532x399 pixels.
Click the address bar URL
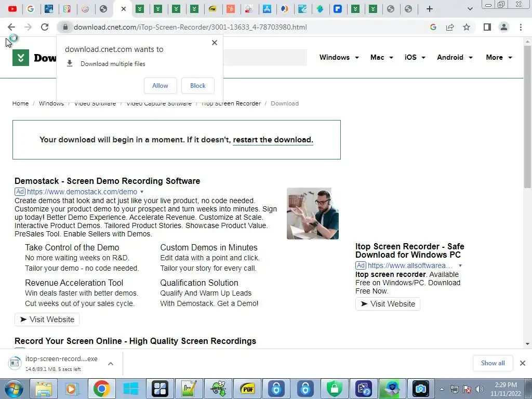[x=190, y=27]
